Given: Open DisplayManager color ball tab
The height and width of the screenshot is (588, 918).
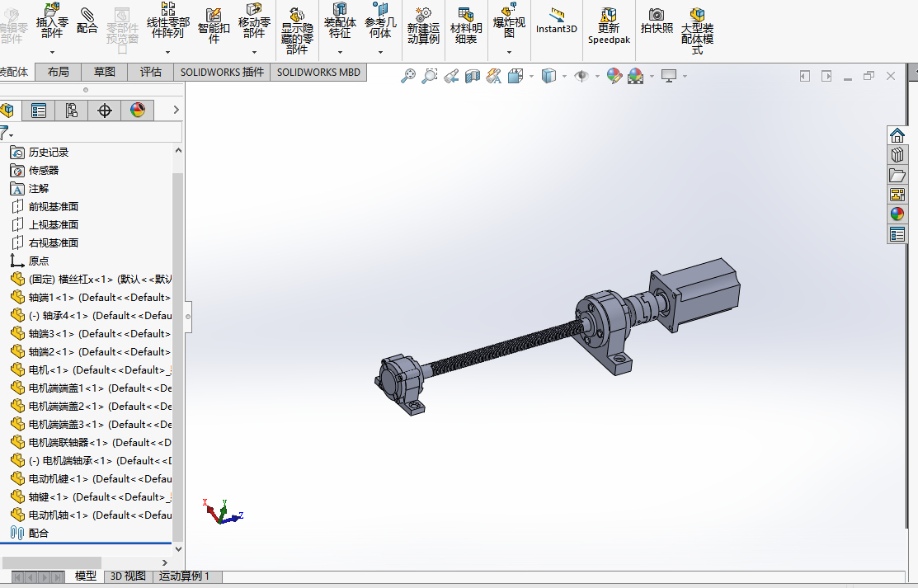Looking at the screenshot, I should click(x=138, y=111).
